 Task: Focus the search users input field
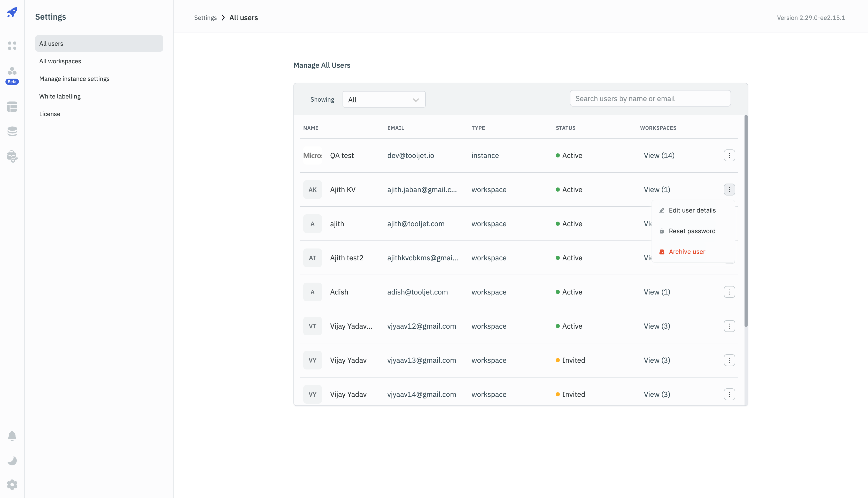click(650, 99)
